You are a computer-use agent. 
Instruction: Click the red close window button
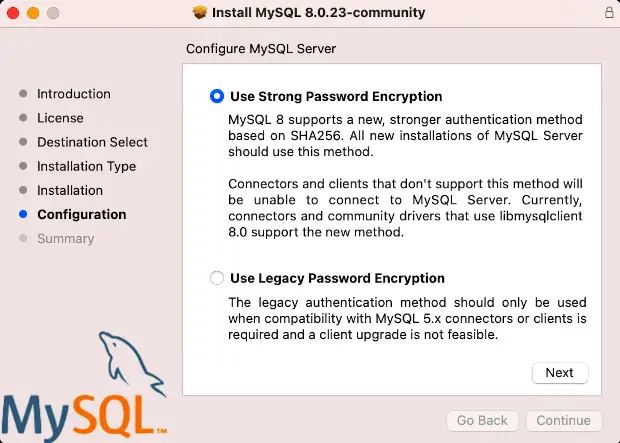pyautogui.click(x=13, y=13)
